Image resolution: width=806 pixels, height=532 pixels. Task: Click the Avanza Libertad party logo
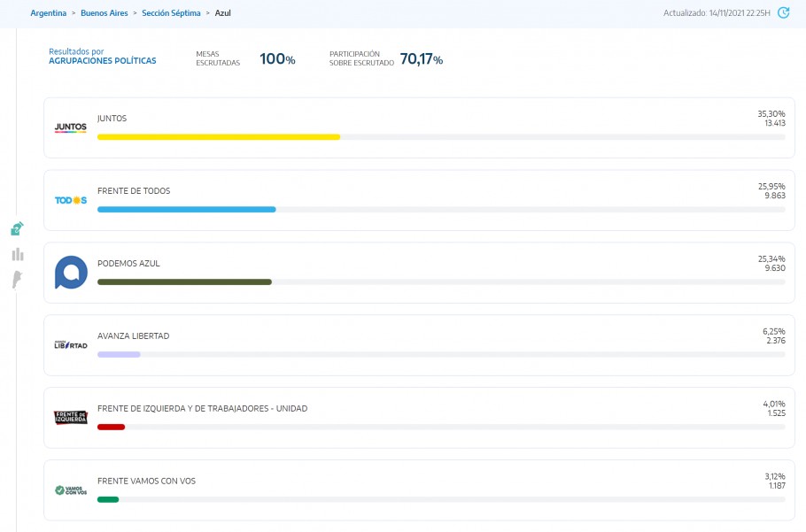click(x=71, y=344)
